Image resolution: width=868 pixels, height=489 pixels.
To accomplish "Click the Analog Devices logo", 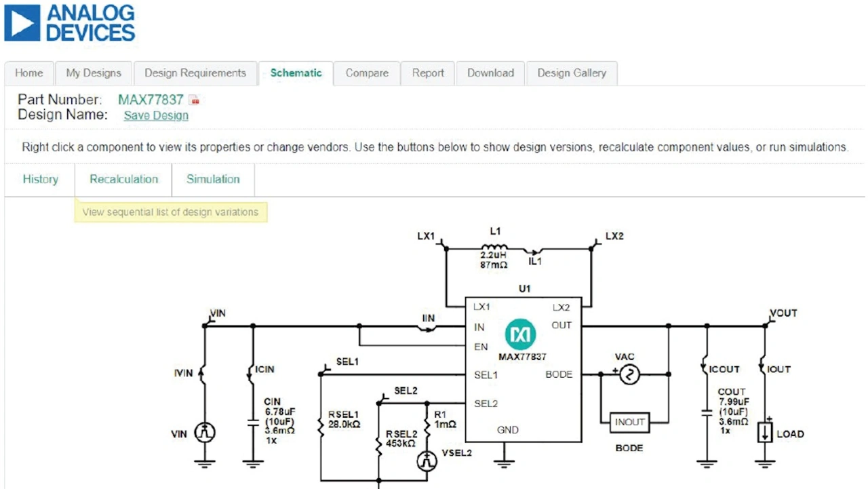I will [x=70, y=22].
